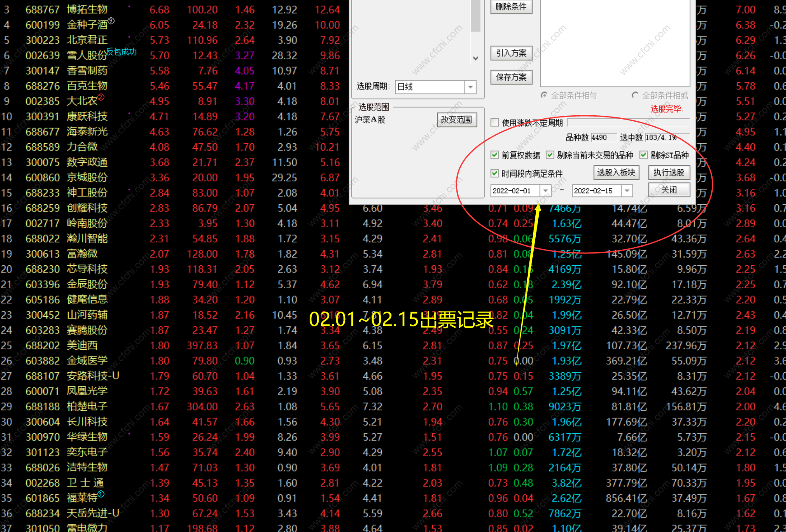This screenshot has width=786, height=532.
Task: Select stock row 688233 神工股份
Action: pos(66,192)
